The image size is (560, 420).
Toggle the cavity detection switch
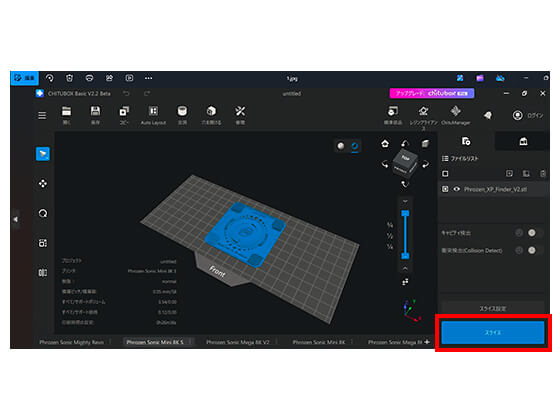pos(532,233)
